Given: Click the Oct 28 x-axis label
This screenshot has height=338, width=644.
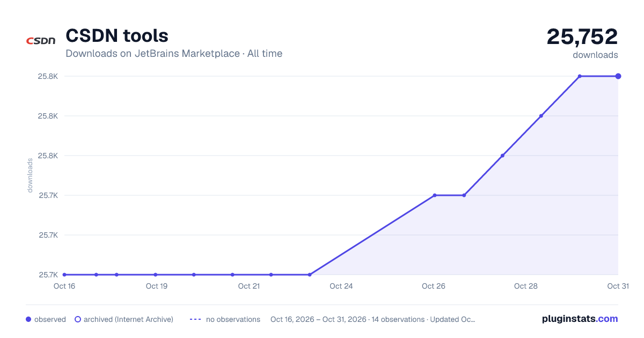Looking at the screenshot, I should (x=526, y=286).
